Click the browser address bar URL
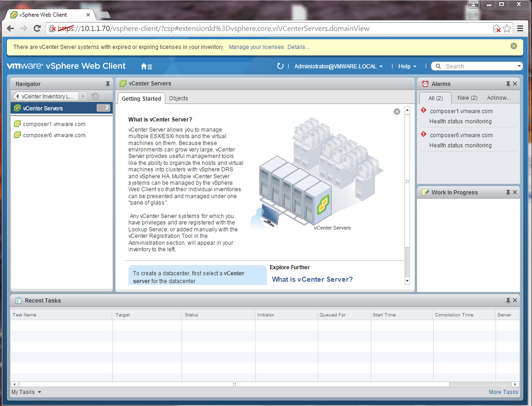Viewport: 532px width, 406px height. [x=214, y=29]
